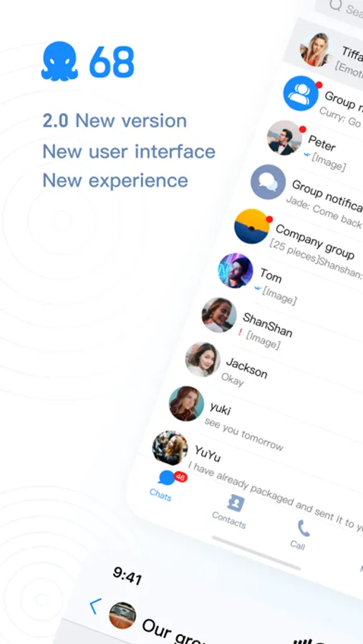
Task: Open the Group chat with blue people icon
Action: coord(301,93)
